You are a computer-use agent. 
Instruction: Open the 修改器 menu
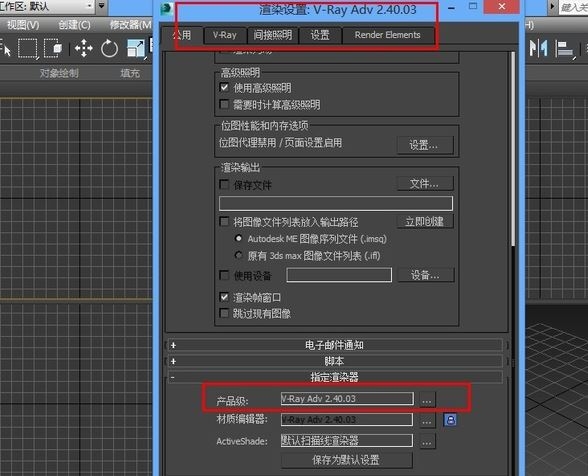tap(130, 25)
